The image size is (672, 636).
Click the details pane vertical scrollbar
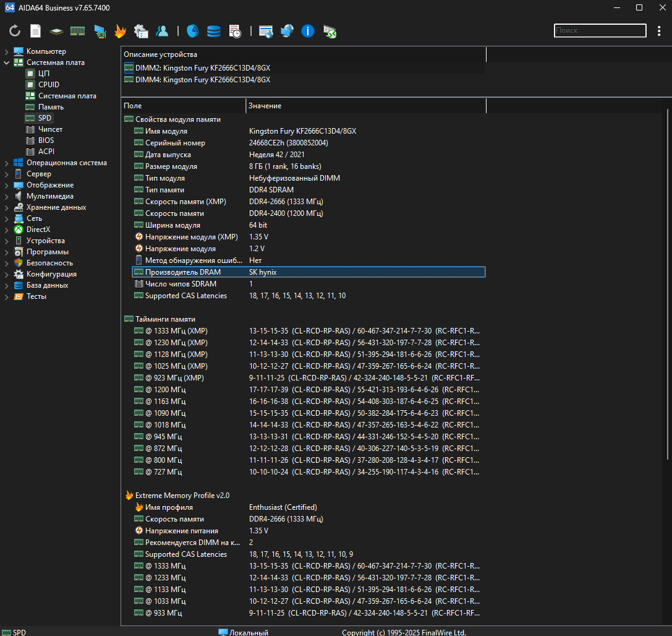pyautogui.click(x=668, y=285)
